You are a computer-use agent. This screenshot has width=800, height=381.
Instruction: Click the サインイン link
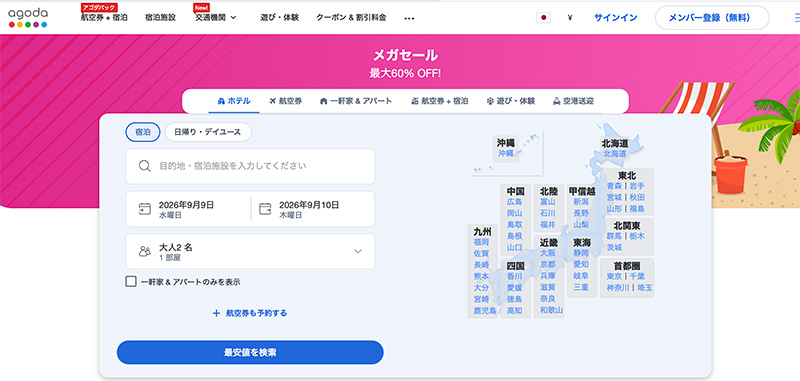615,18
